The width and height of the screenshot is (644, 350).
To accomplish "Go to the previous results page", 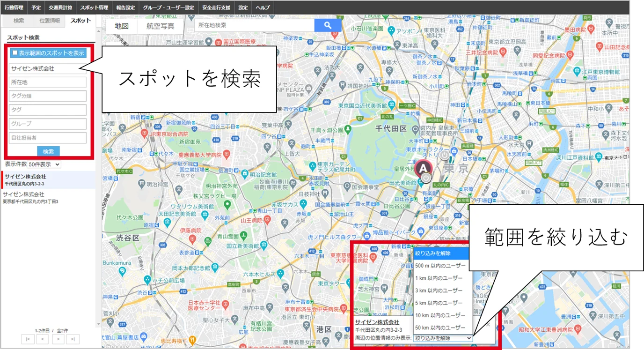I will coord(43,339).
